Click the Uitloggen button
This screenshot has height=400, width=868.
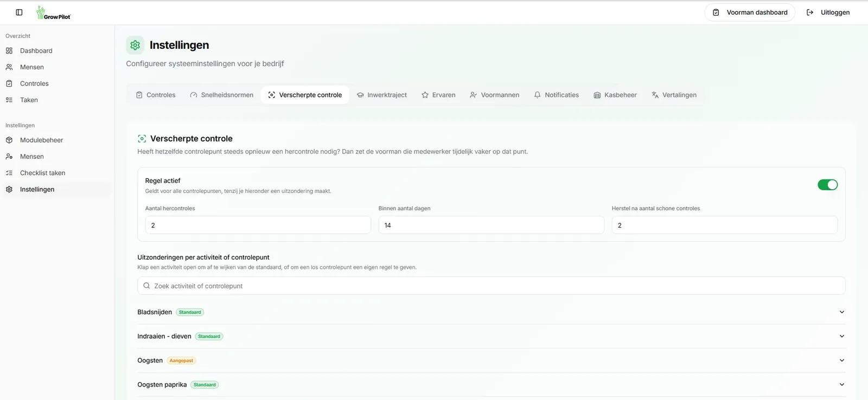(x=828, y=12)
